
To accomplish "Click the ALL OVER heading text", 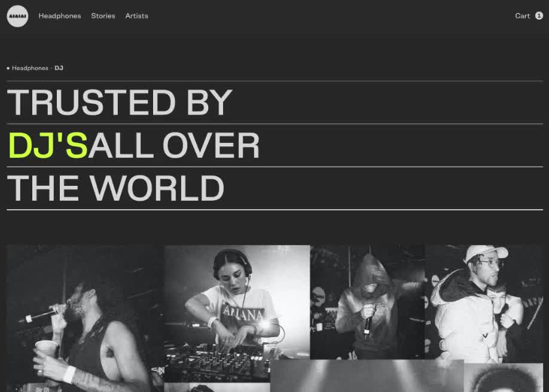I will tap(173, 145).
